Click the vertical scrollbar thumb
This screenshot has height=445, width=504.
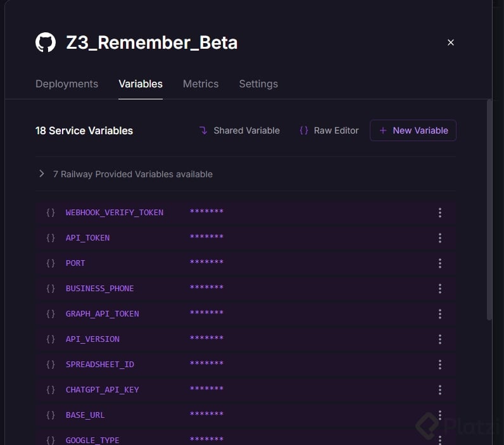489,209
